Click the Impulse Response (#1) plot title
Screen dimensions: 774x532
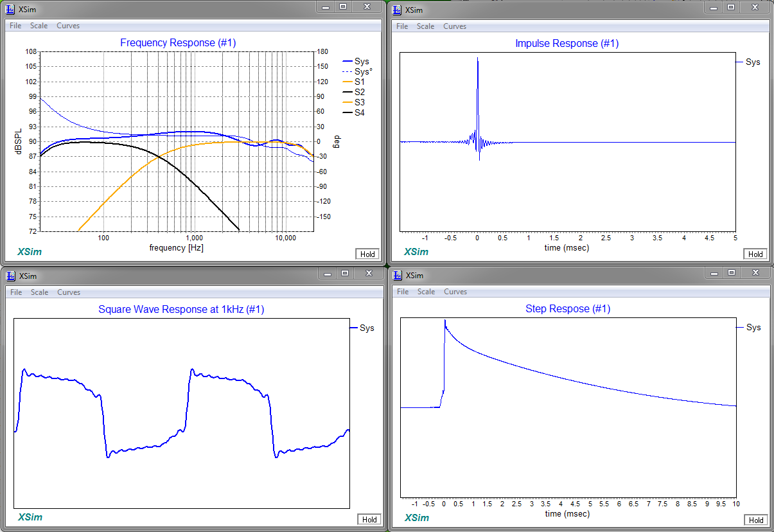567,44
